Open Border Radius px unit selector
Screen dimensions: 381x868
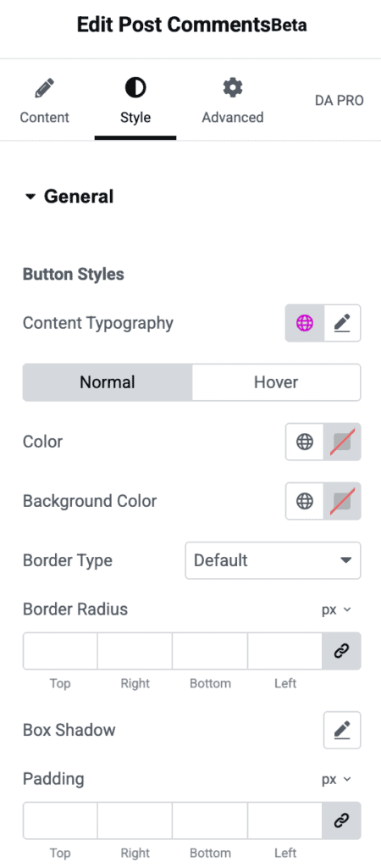(336, 609)
